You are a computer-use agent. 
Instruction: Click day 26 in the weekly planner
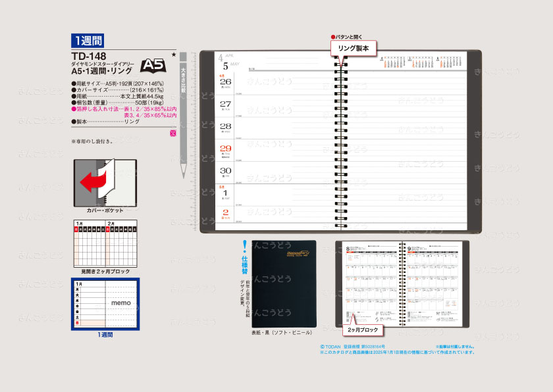point(225,82)
